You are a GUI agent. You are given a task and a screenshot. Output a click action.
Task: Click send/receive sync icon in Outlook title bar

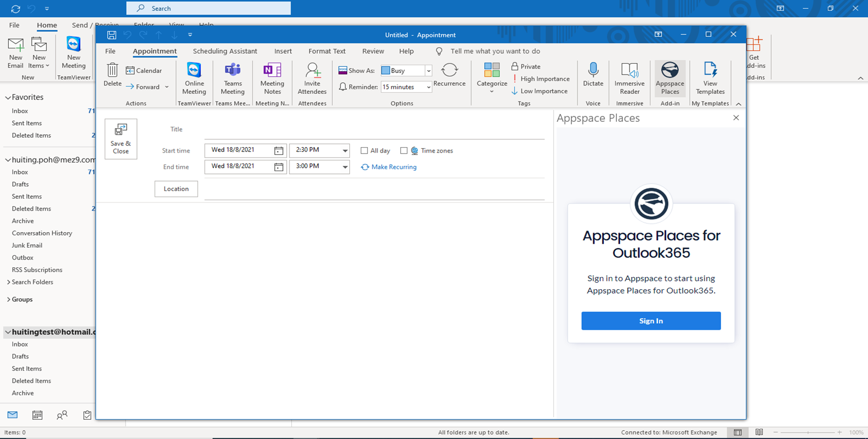(x=15, y=9)
